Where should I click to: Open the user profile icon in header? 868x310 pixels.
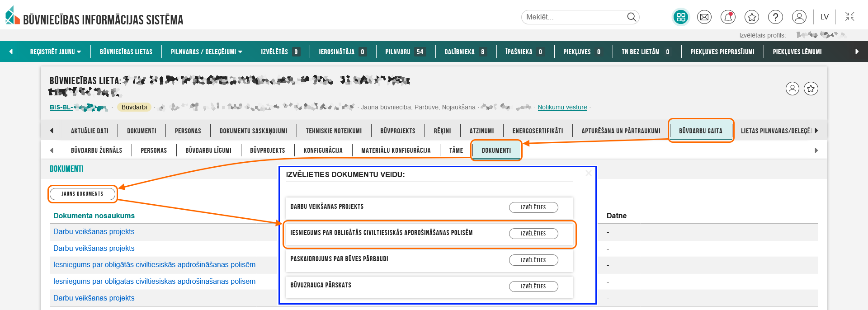coord(799,17)
